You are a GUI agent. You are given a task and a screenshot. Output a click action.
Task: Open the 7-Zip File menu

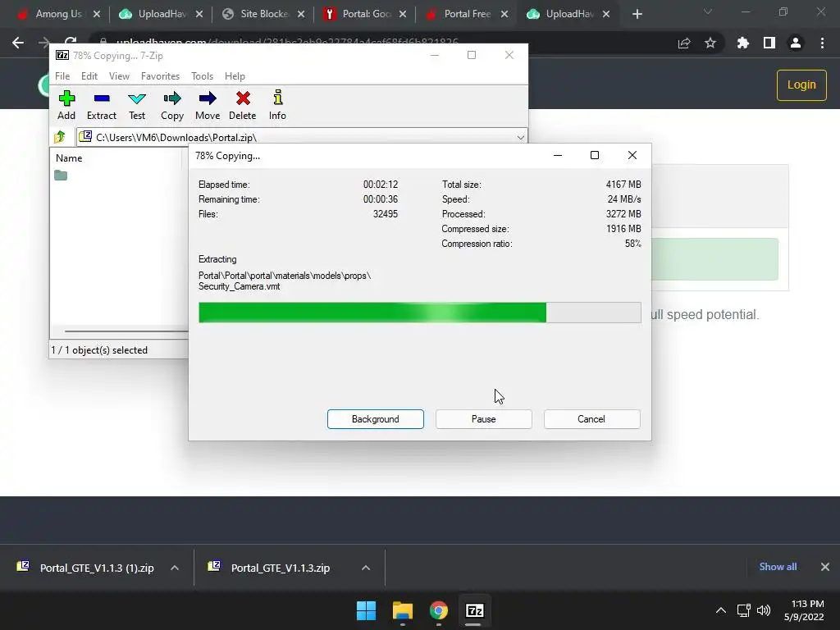coord(62,76)
